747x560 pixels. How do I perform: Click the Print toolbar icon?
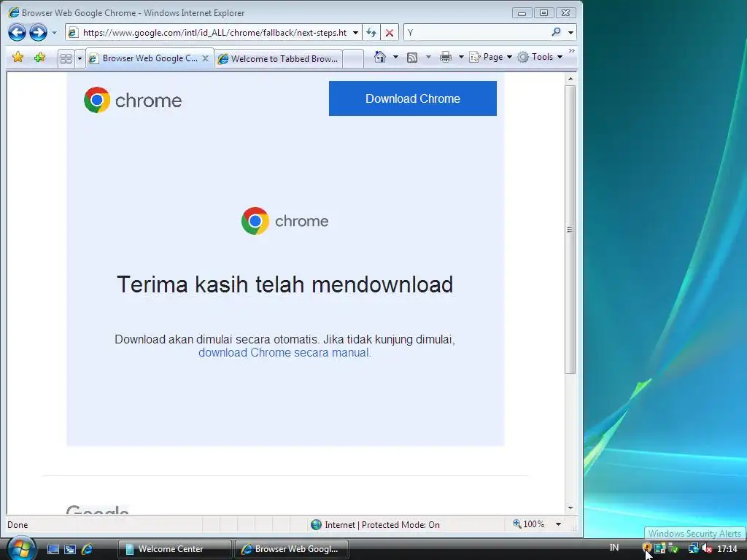pos(446,57)
